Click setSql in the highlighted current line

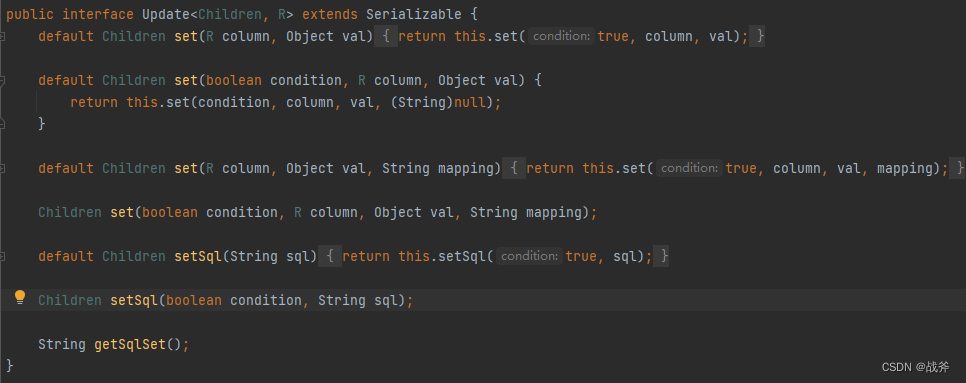coord(134,300)
